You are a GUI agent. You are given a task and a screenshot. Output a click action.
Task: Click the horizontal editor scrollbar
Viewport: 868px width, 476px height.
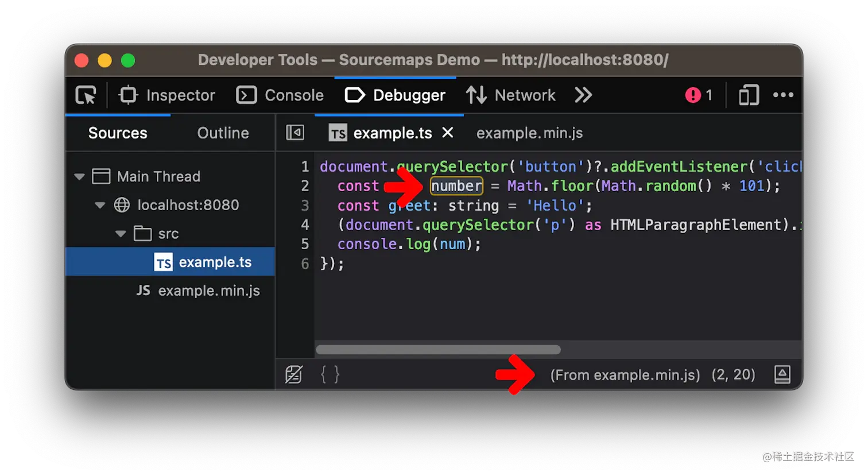(438, 350)
